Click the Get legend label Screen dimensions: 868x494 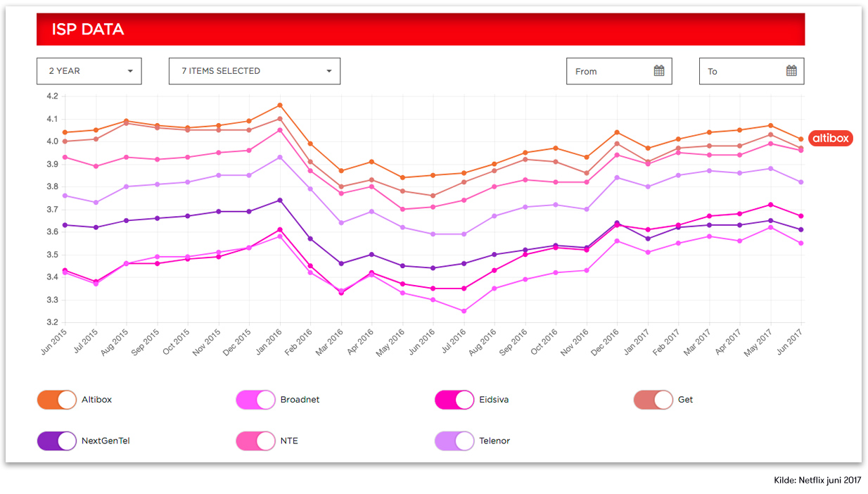click(x=686, y=400)
